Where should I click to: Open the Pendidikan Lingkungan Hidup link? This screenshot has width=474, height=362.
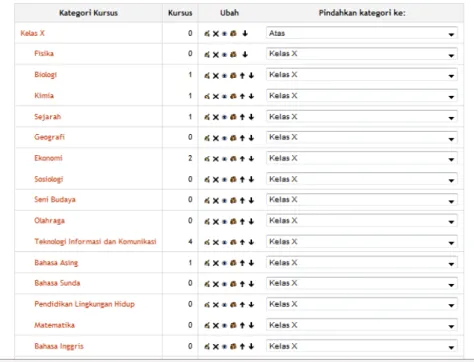(85, 304)
